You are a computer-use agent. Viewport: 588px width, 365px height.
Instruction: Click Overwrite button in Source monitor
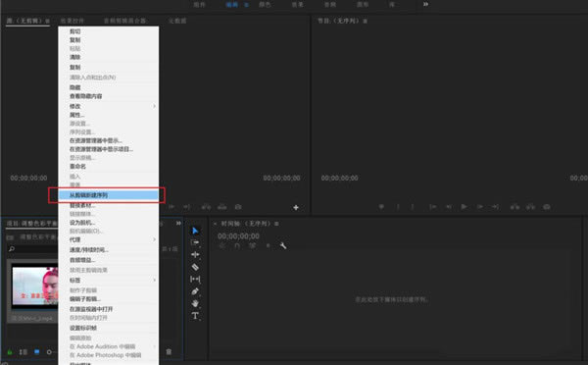click(x=222, y=206)
